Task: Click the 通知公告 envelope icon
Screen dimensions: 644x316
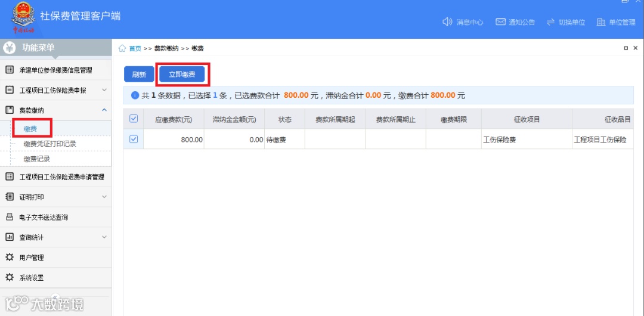Action: coord(500,22)
